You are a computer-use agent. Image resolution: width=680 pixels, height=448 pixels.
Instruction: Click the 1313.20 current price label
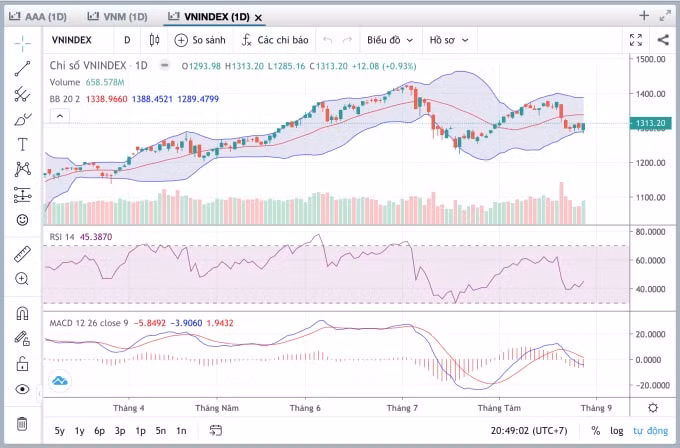(650, 123)
